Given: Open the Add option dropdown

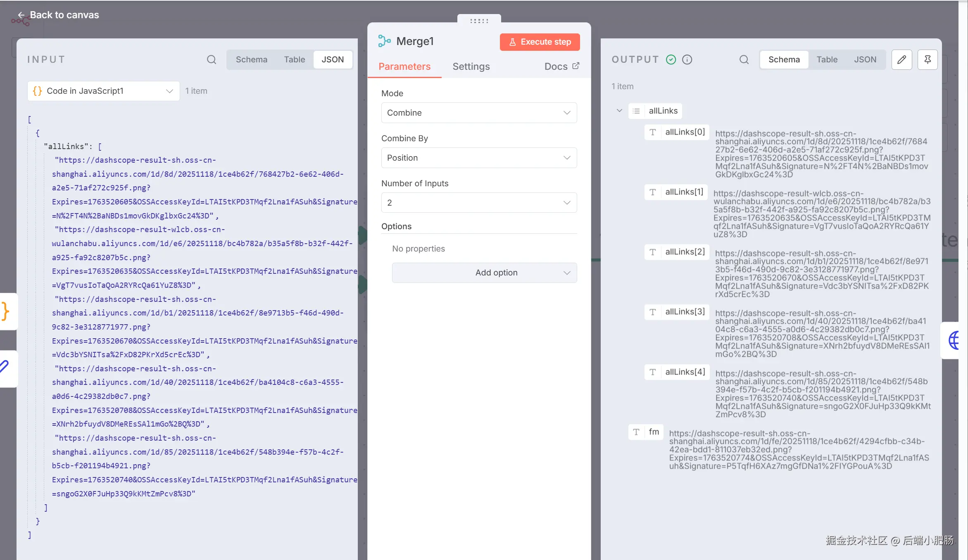Looking at the screenshot, I should tap(484, 273).
